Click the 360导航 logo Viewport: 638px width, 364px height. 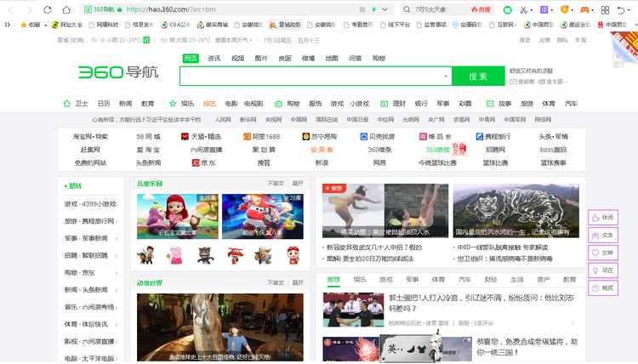pyautogui.click(x=118, y=72)
